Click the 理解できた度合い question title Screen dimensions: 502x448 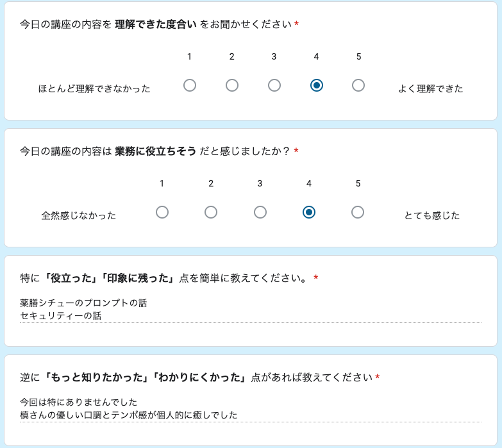tap(159, 24)
